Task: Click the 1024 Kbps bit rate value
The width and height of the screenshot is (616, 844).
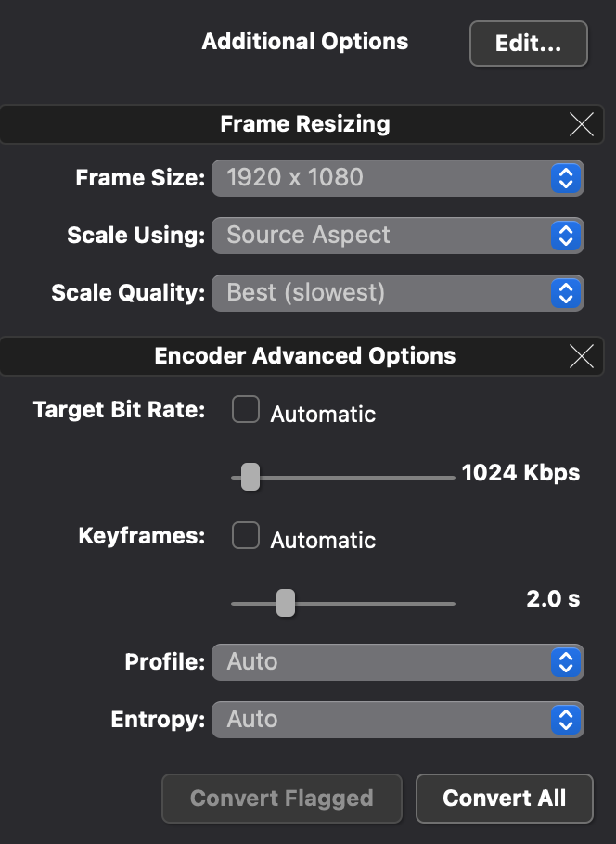Action: pyautogui.click(x=520, y=473)
